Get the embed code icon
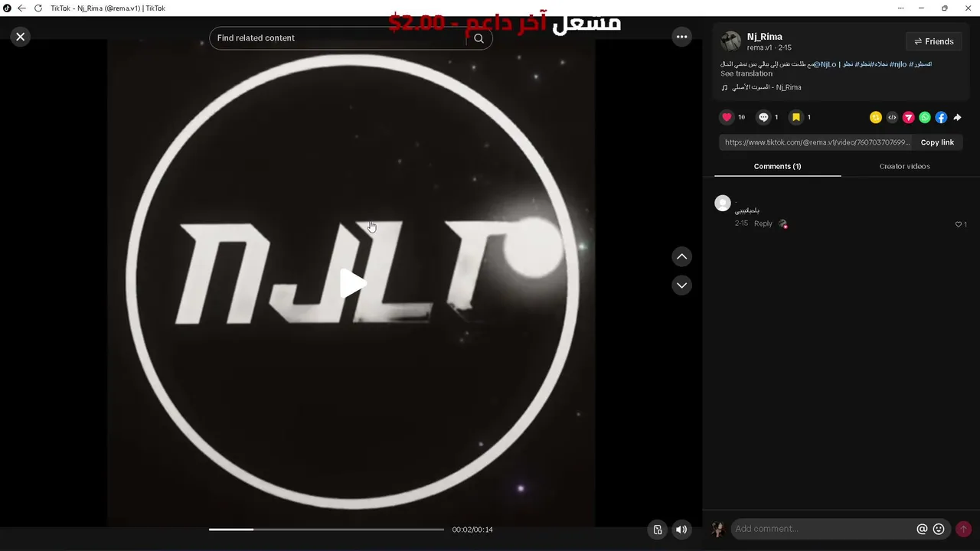 tap(892, 117)
